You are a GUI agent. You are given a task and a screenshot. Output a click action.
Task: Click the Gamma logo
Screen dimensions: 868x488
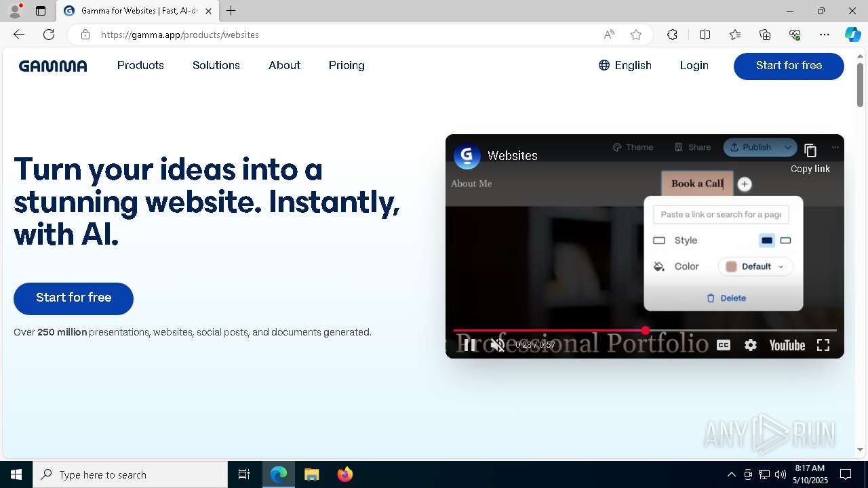[x=53, y=66]
